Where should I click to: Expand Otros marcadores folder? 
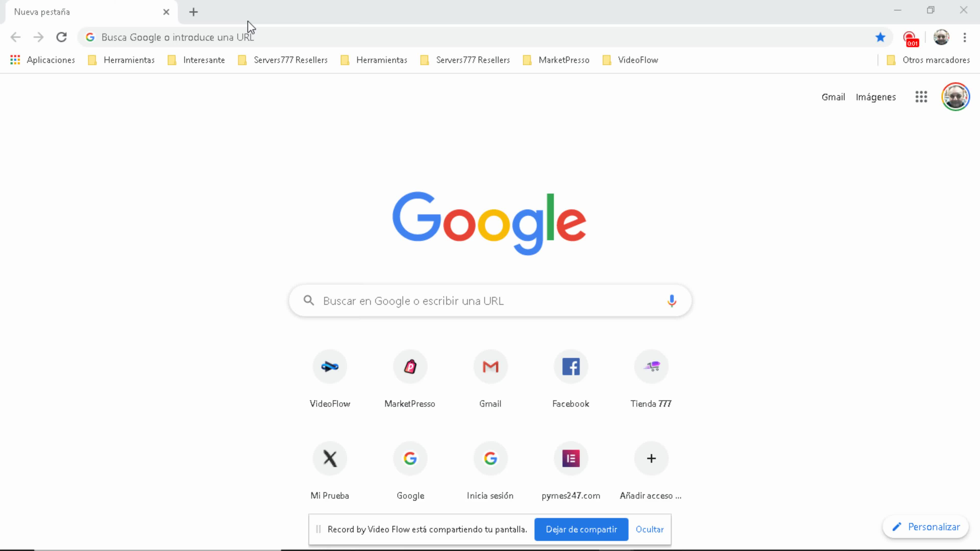tap(928, 60)
